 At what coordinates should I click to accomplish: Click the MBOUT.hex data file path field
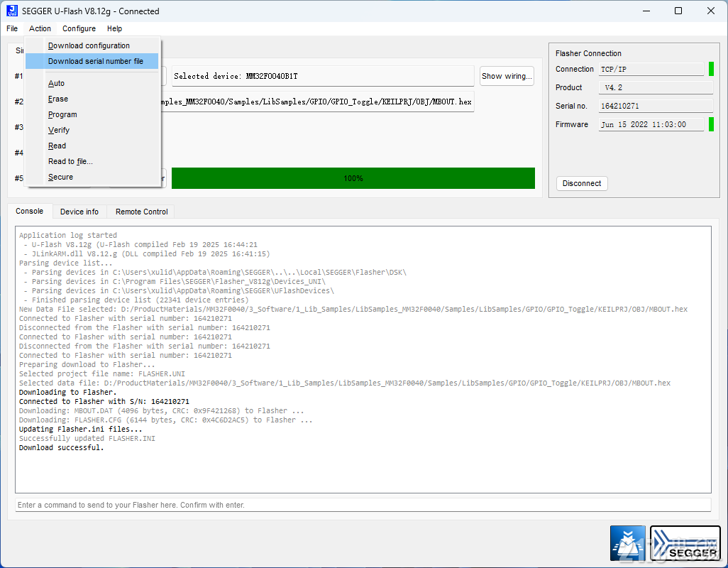tap(316, 102)
